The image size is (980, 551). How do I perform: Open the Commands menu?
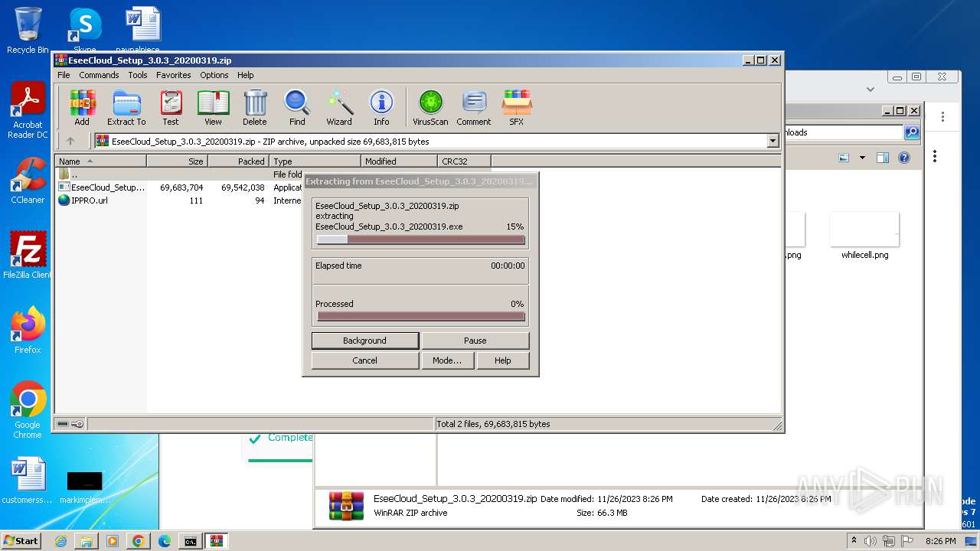[99, 75]
